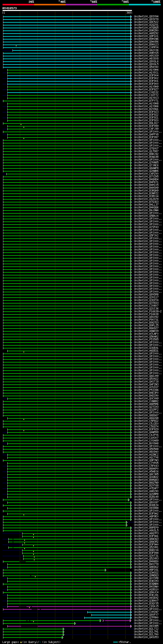Viewport: 163px width, 644px height.
Task: Select hit label UniRef100_C0PRY4
Action: coord(146,47)
